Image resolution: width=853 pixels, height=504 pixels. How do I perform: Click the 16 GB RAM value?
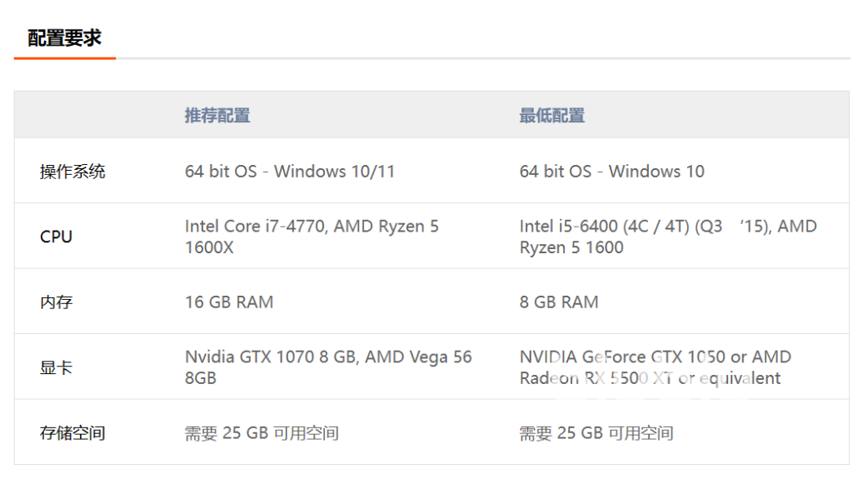click(x=229, y=302)
